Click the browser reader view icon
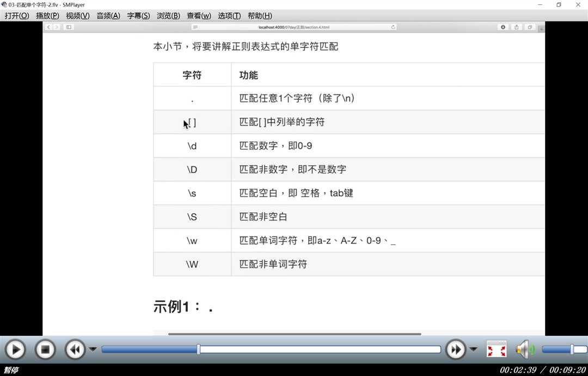Viewport: 588px width, 376px height. [195, 27]
